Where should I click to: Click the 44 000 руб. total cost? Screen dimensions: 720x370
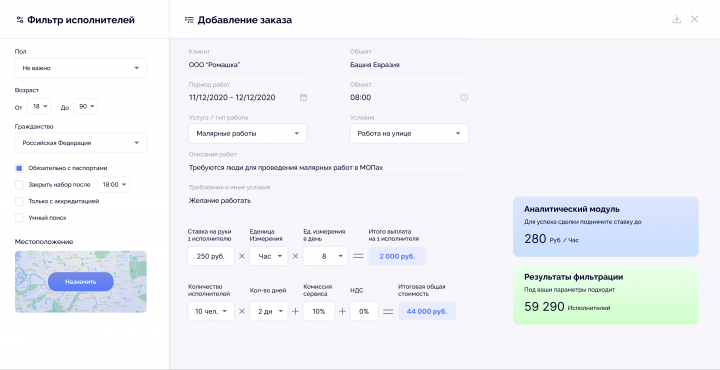click(x=427, y=311)
